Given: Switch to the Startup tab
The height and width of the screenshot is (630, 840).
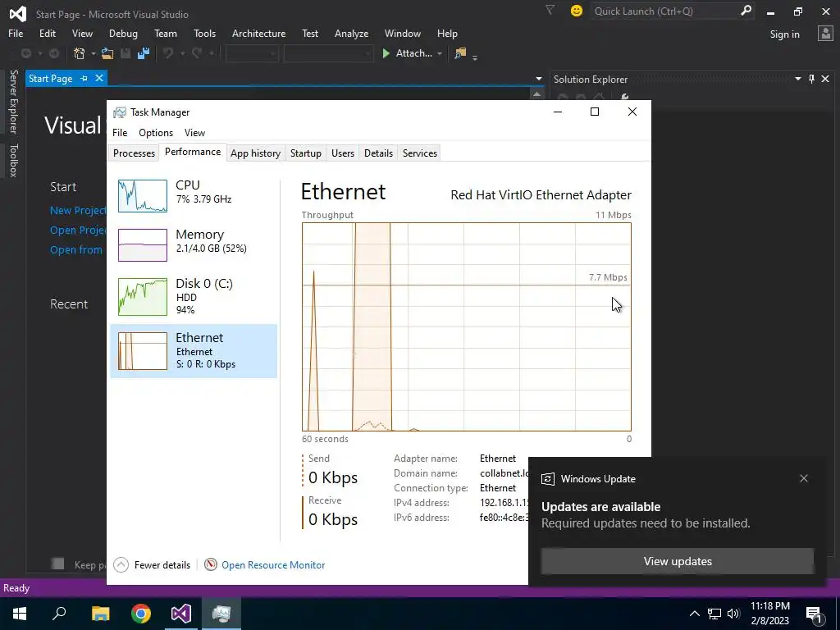Looking at the screenshot, I should pyautogui.click(x=306, y=153).
